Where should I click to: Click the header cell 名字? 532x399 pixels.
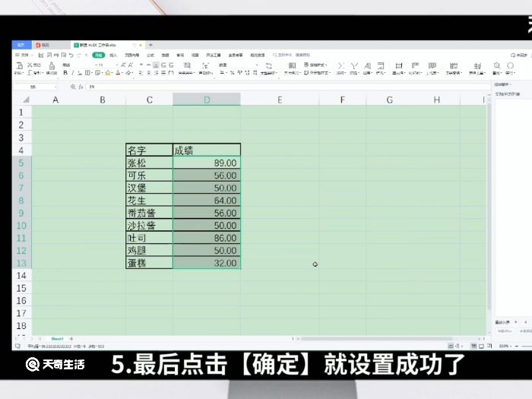(149, 150)
